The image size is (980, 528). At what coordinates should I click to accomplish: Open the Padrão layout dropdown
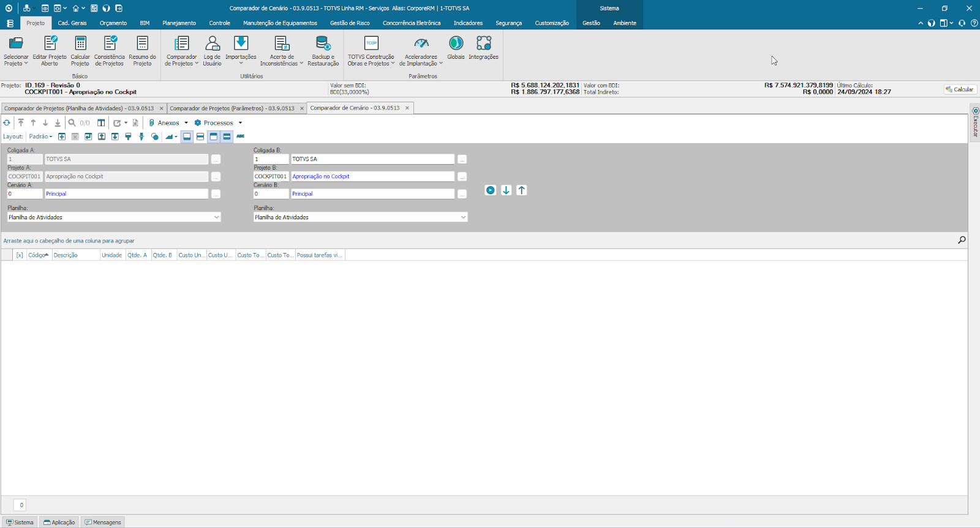pos(40,137)
